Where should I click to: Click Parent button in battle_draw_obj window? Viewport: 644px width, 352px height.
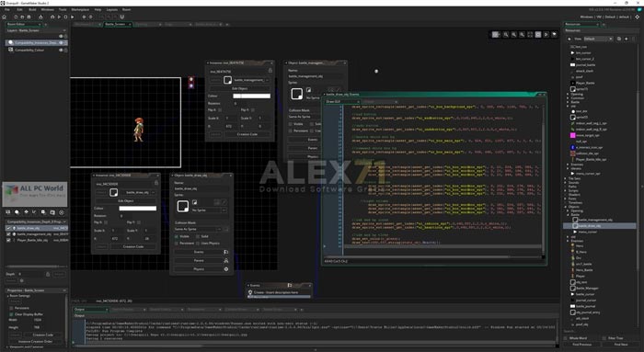[x=199, y=260]
